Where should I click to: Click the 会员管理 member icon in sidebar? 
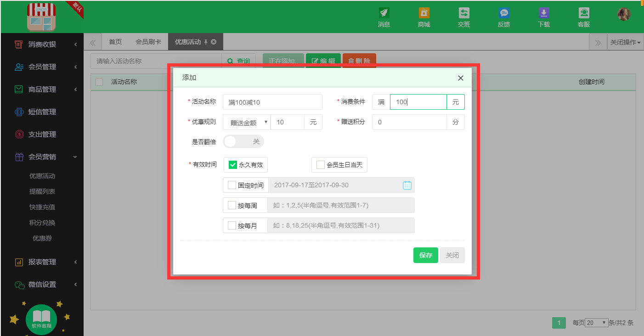tap(19, 67)
